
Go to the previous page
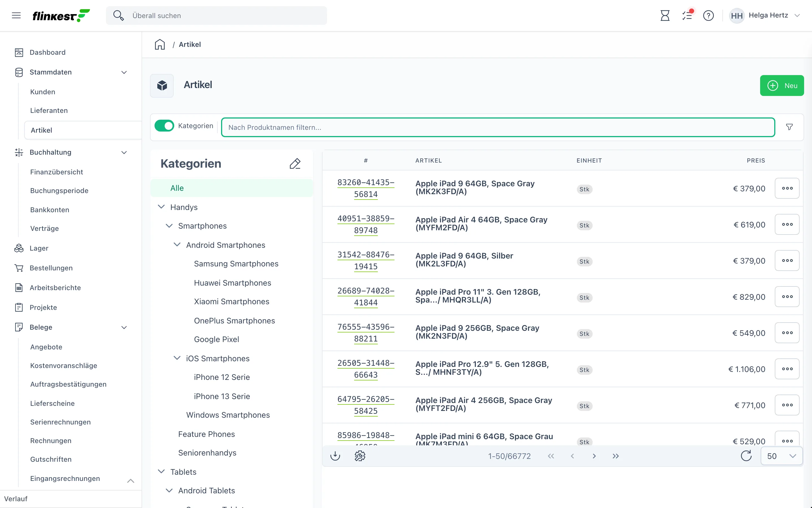click(572, 456)
